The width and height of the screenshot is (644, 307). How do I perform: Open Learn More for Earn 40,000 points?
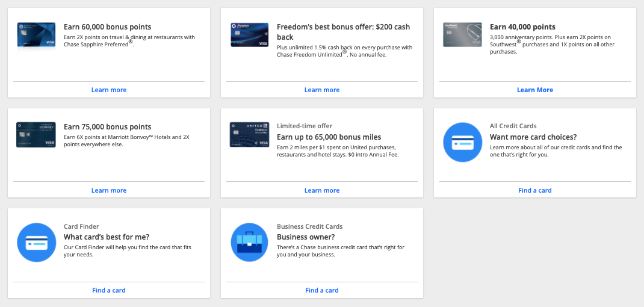[x=534, y=90]
